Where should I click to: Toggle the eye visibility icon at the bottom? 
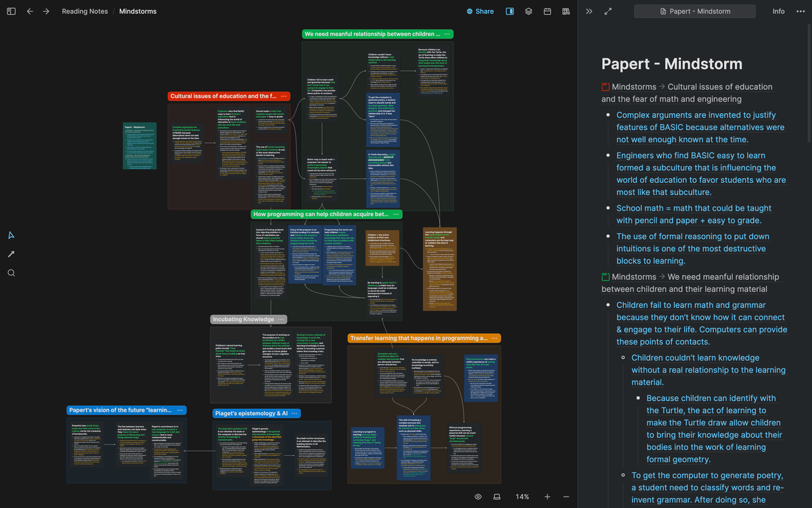click(x=478, y=496)
